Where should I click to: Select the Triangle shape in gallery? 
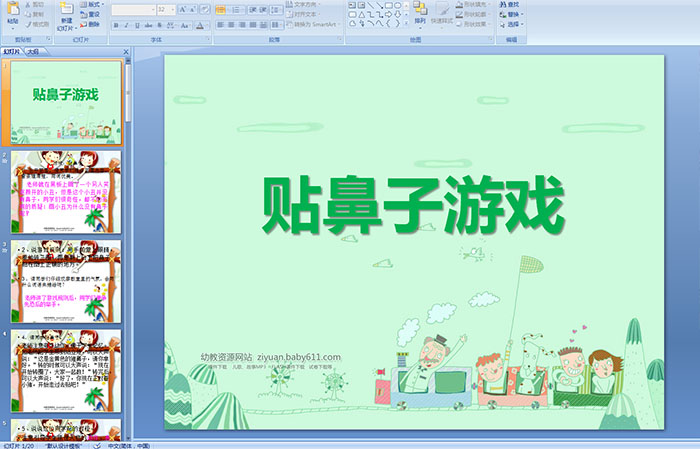pyautogui.click(x=362, y=15)
